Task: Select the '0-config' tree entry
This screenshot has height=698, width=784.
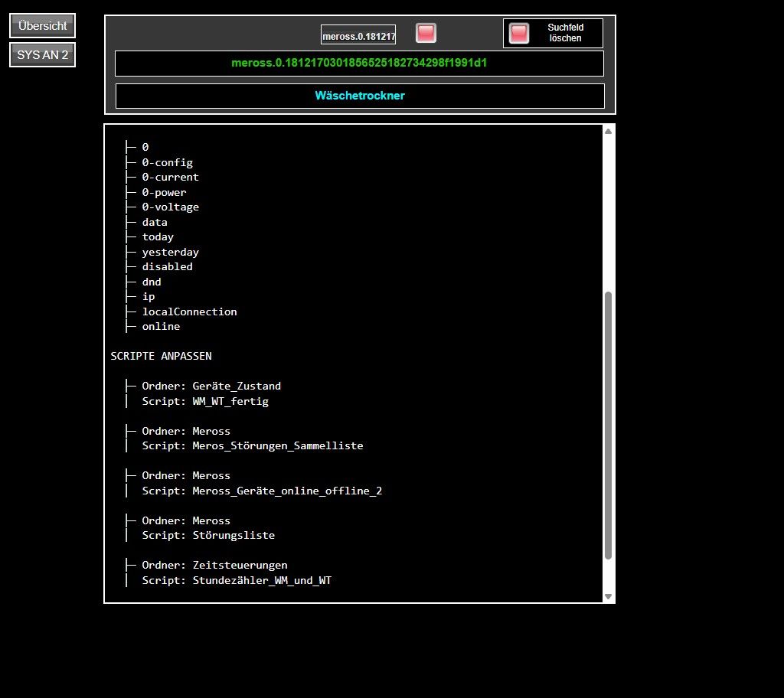Action: click(167, 162)
